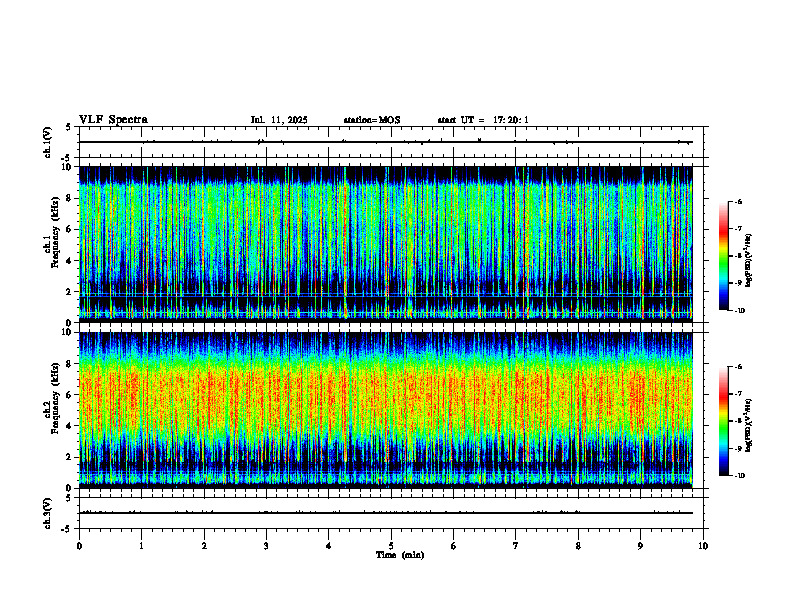The width and height of the screenshot is (792, 612).
Task: Click the date text "Jul 11, 2025"
Action: pos(279,120)
